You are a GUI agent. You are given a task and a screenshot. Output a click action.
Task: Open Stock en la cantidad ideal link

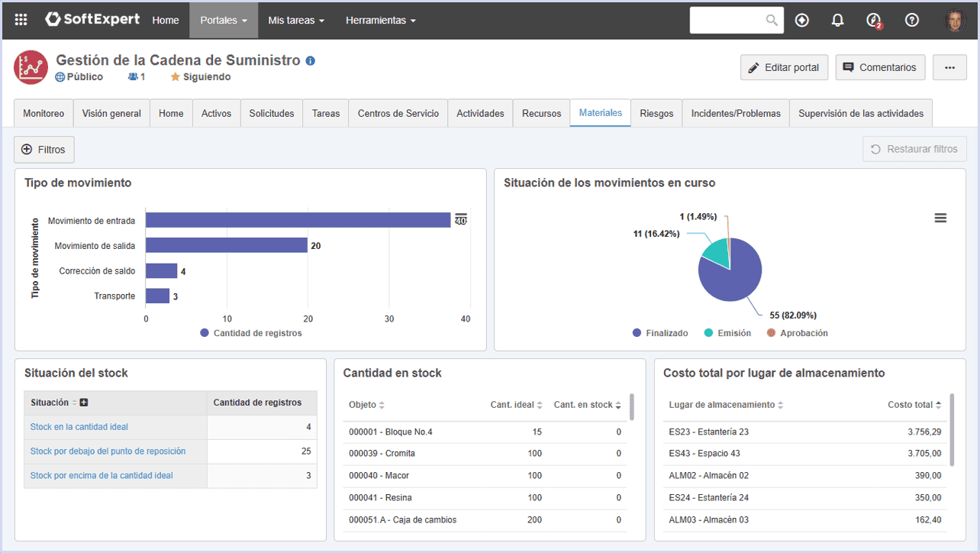79,427
